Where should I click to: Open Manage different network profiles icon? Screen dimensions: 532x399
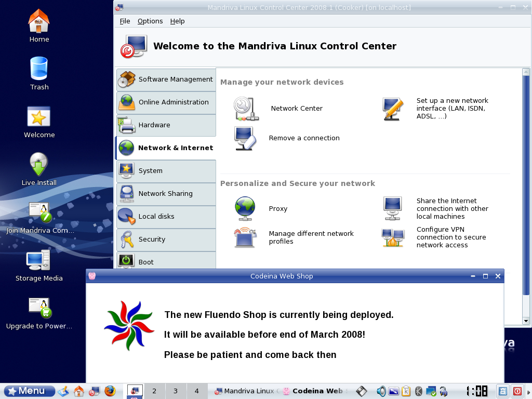coord(245,237)
